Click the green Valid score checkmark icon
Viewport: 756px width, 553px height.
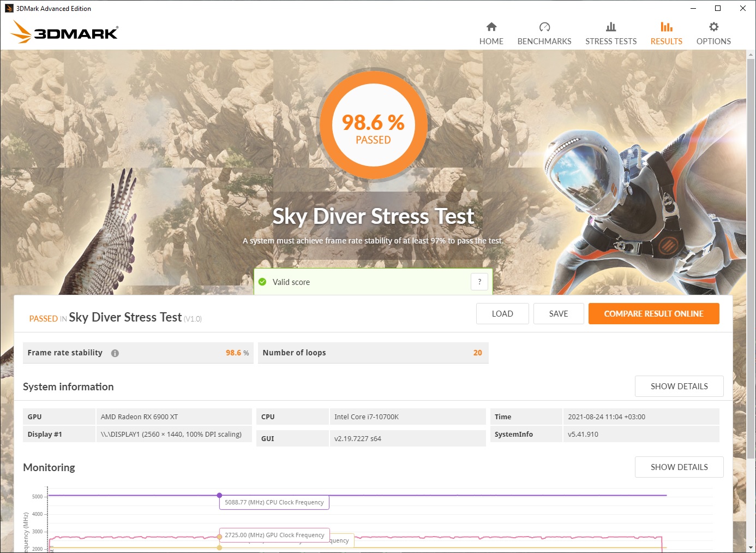click(x=262, y=282)
